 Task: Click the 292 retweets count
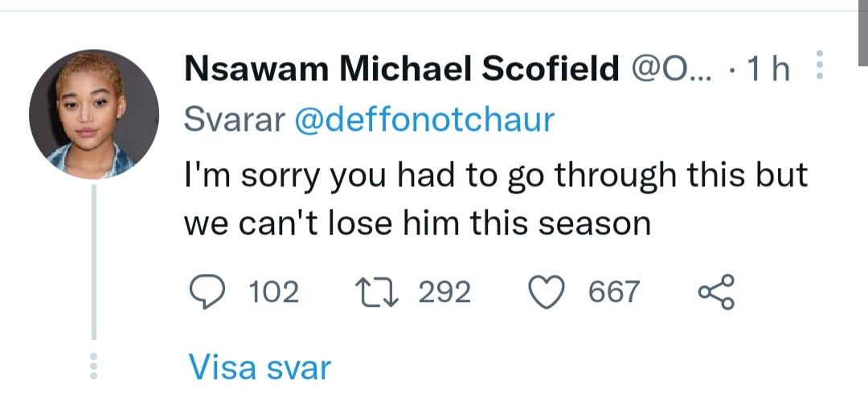[444, 292]
